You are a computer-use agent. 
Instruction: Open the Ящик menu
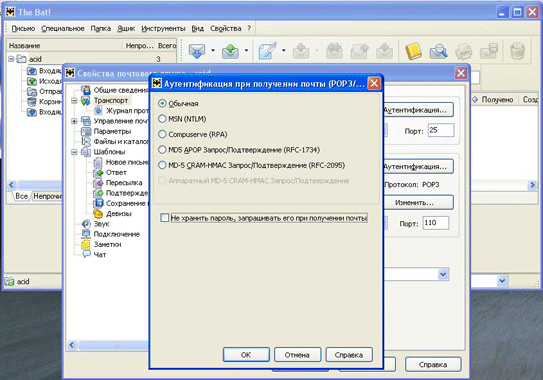[x=126, y=29]
